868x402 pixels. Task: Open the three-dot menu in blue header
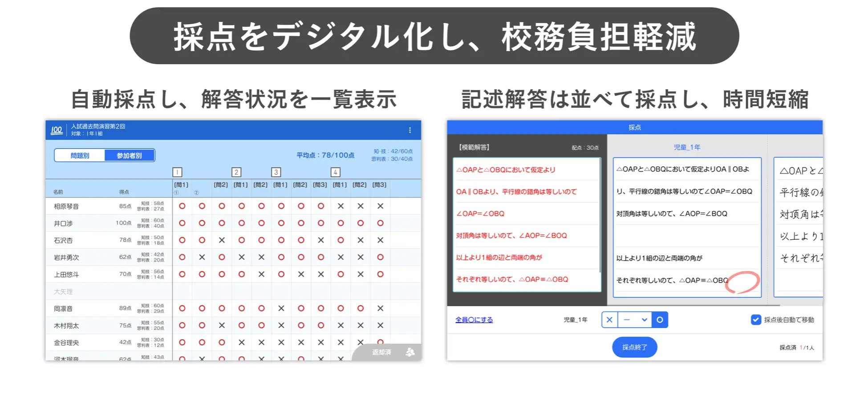point(410,130)
